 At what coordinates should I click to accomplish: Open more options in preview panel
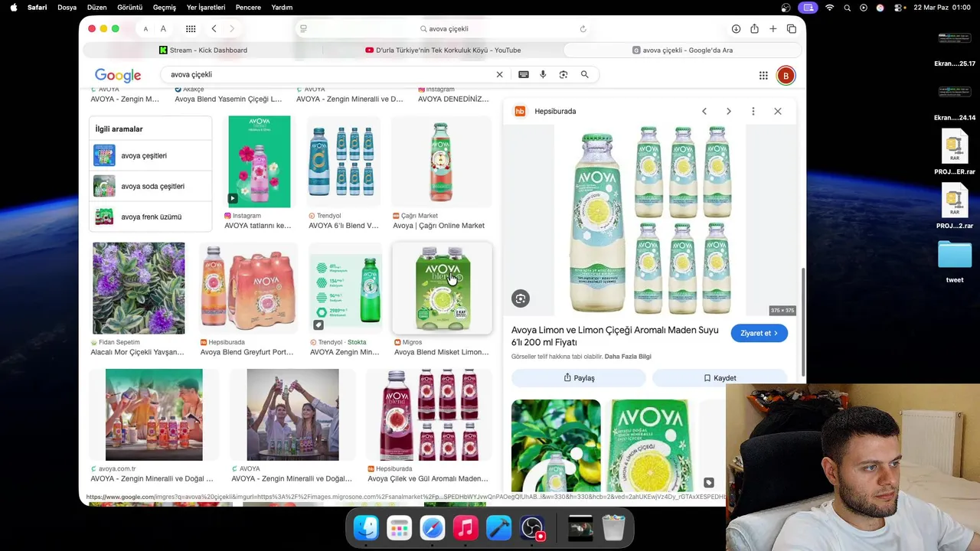pyautogui.click(x=753, y=111)
